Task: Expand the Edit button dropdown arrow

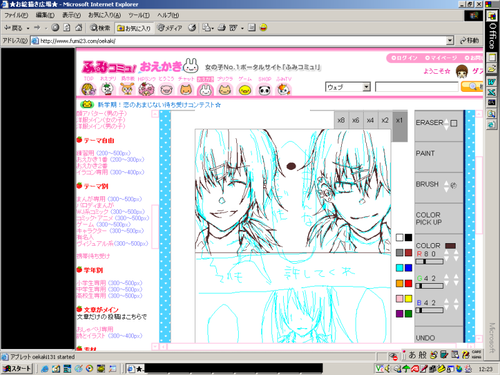Action: tap(242, 28)
